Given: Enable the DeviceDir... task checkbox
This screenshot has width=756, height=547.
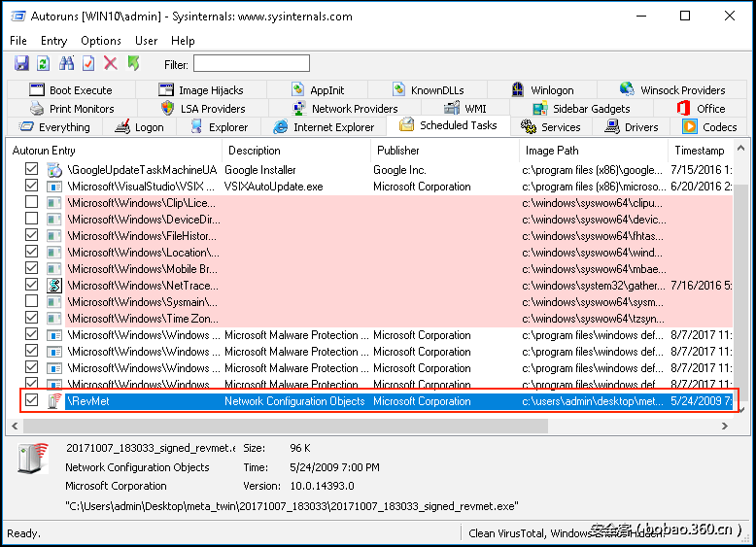Looking at the screenshot, I should (x=31, y=219).
